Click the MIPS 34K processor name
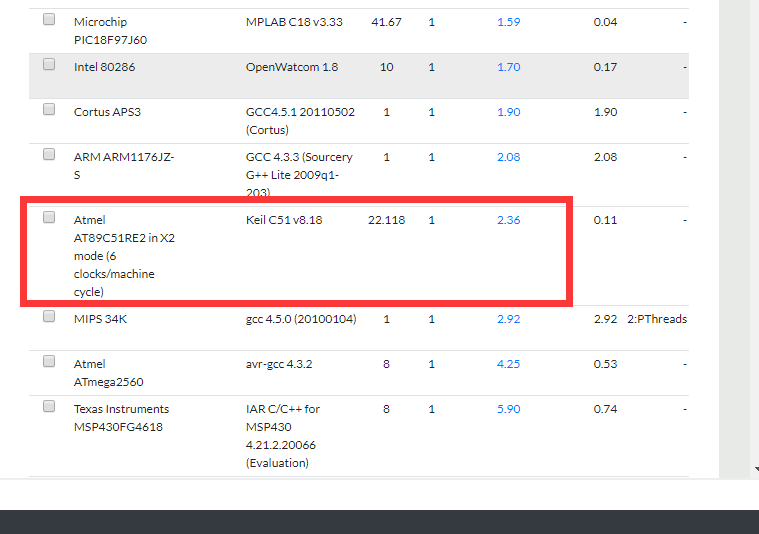 pyautogui.click(x=100, y=319)
